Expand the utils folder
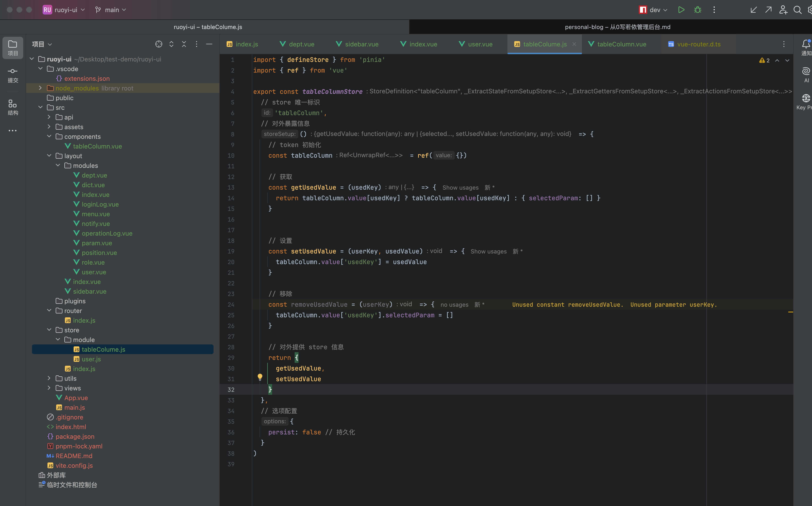This screenshot has width=812, height=506. (49, 378)
